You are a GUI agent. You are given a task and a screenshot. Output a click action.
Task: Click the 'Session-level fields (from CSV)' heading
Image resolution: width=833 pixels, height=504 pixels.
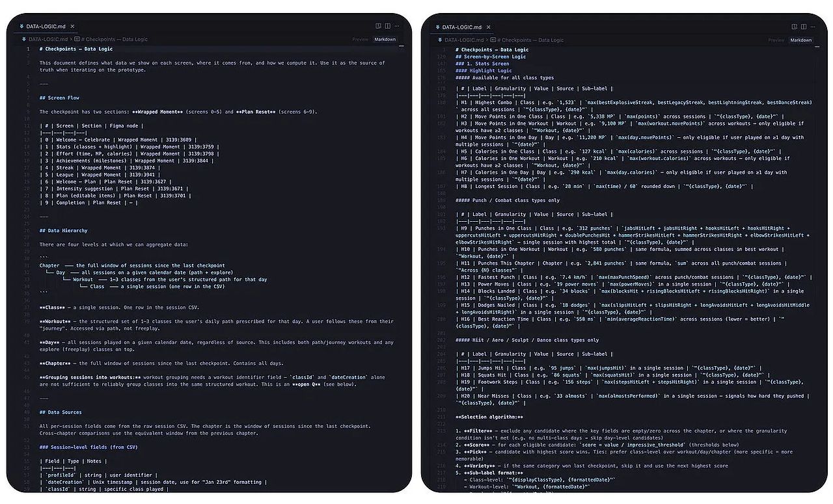(x=88, y=447)
